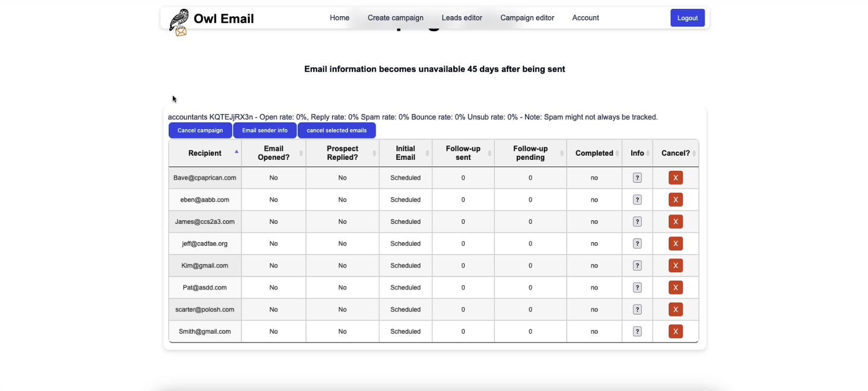This screenshot has height=391, width=868.
Task: Sort by Email Opened? column
Action: (x=274, y=153)
